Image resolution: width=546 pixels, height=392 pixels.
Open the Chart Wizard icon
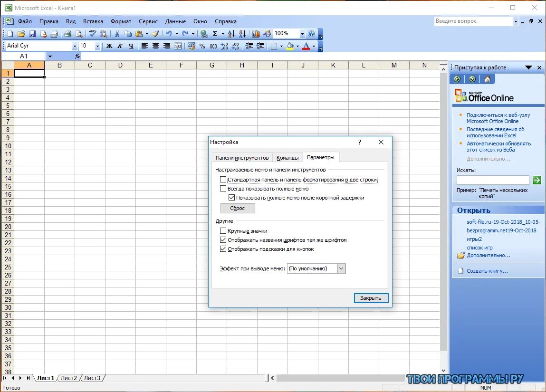point(256,34)
